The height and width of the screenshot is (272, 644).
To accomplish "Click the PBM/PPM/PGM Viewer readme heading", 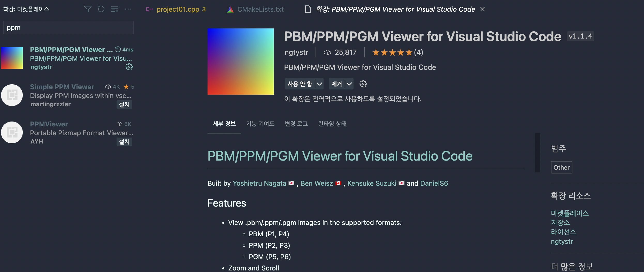I will click(340, 156).
